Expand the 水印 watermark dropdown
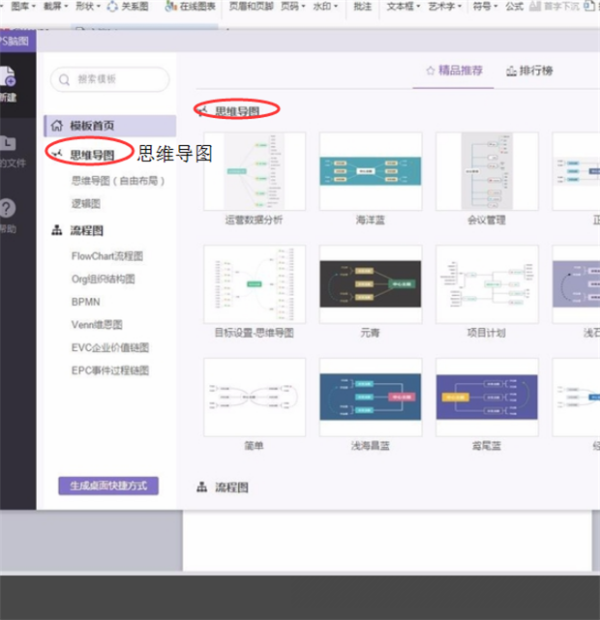This screenshot has width=600, height=620. tap(326, 6)
